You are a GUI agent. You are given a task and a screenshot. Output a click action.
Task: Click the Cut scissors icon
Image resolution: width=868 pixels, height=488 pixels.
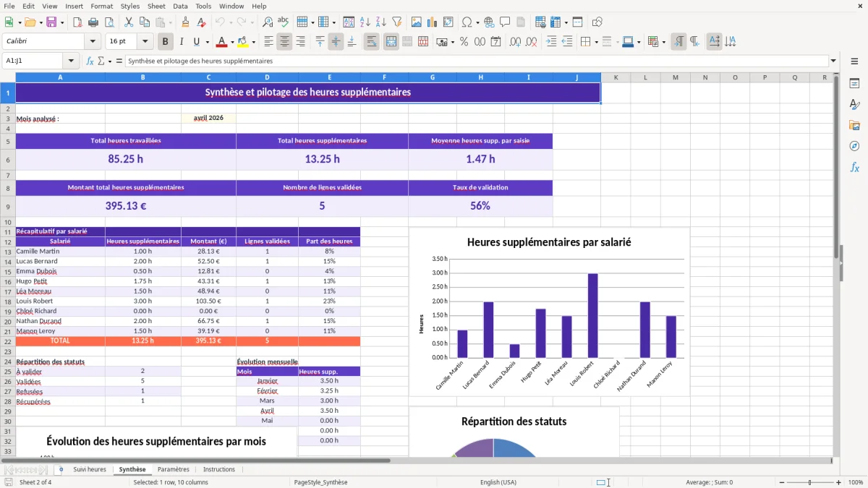coord(129,22)
